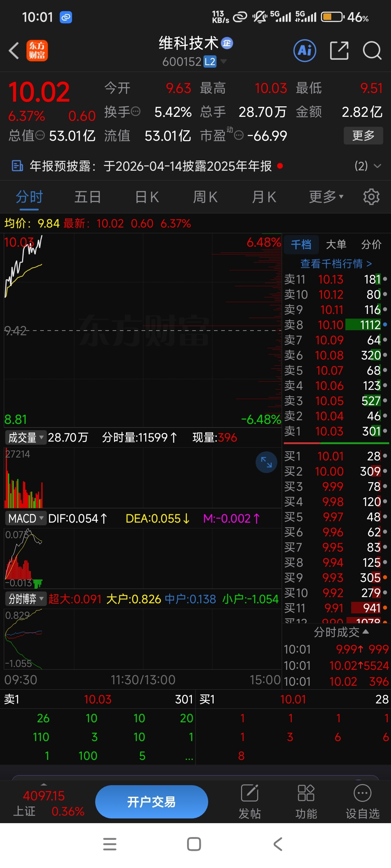Tap the 开户交易 button
The height and width of the screenshot is (868, 391).
click(152, 802)
